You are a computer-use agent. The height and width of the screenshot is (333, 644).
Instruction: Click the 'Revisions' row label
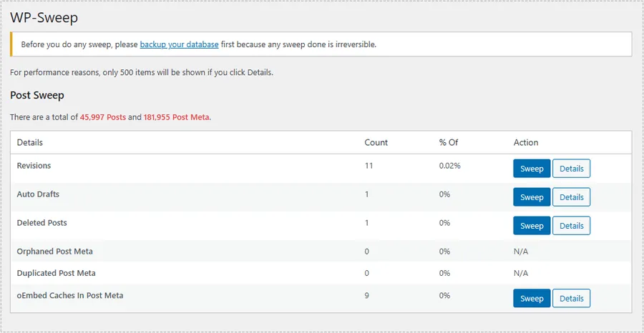pos(34,166)
